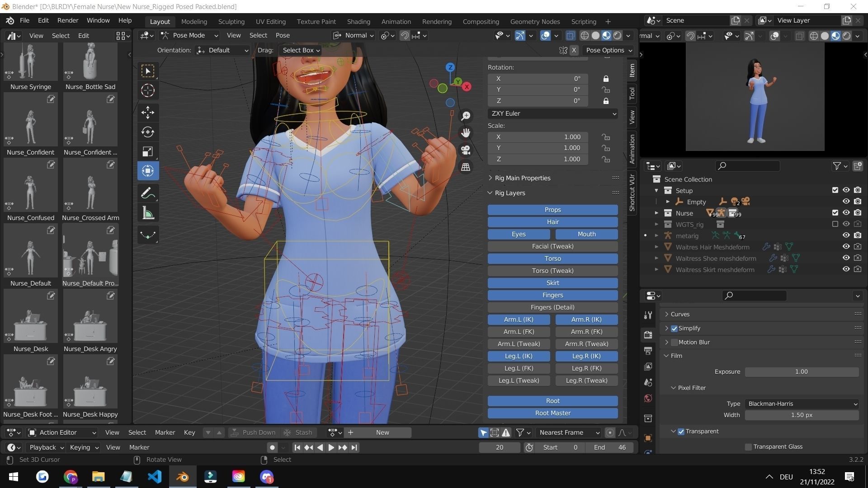Click the pan view hand icon
868x488 pixels.
point(466,133)
